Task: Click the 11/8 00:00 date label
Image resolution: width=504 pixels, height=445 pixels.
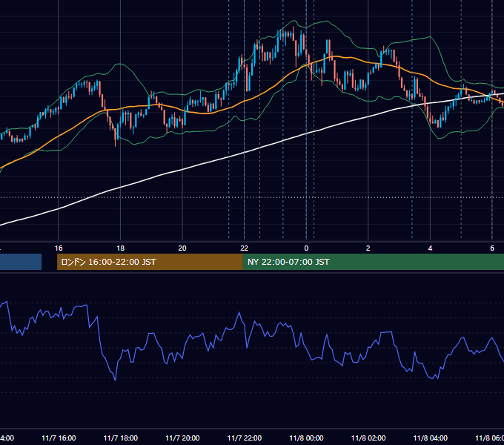Action: (x=306, y=438)
